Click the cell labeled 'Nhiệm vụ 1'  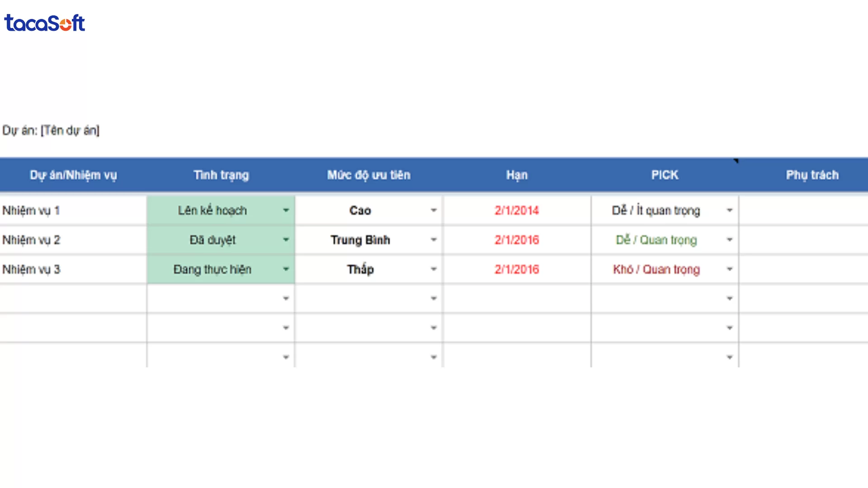(31, 210)
